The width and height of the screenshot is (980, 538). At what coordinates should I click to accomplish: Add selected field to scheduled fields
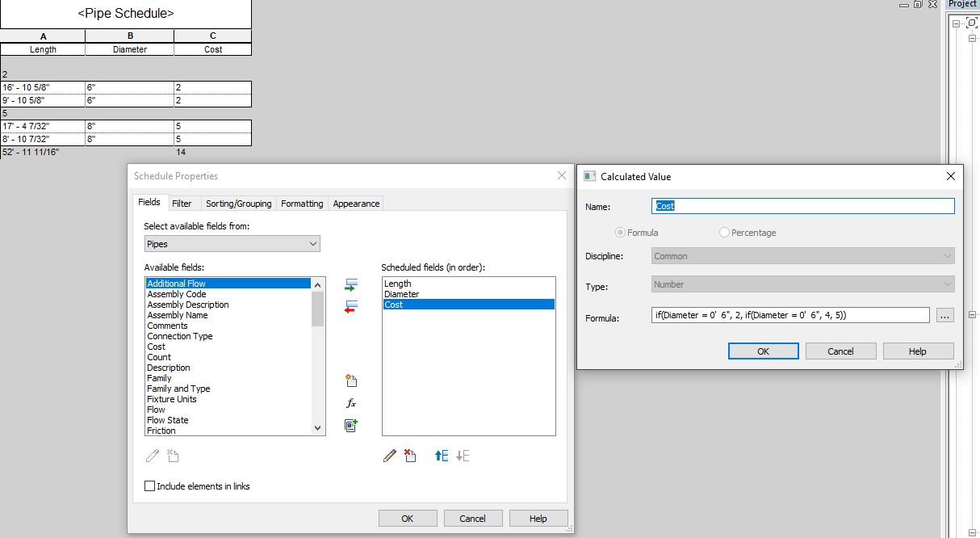click(350, 284)
